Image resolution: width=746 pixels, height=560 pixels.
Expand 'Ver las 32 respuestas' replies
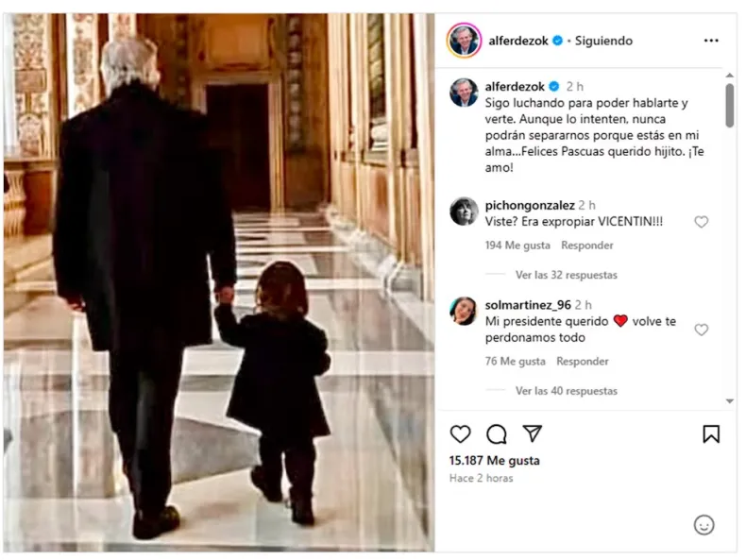coord(566,275)
